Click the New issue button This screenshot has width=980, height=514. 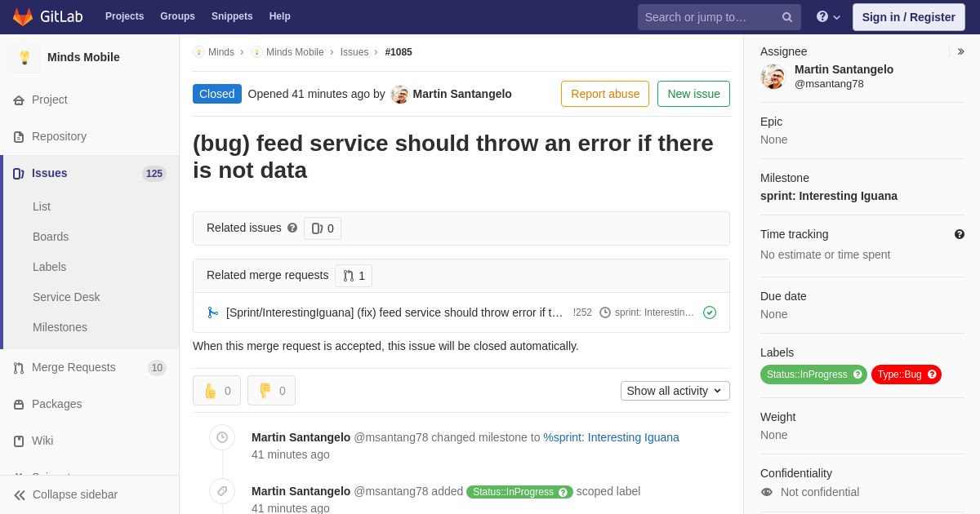pyautogui.click(x=693, y=94)
